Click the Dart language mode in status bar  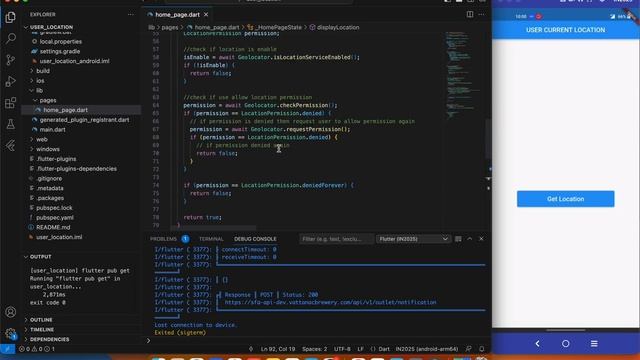(384, 349)
